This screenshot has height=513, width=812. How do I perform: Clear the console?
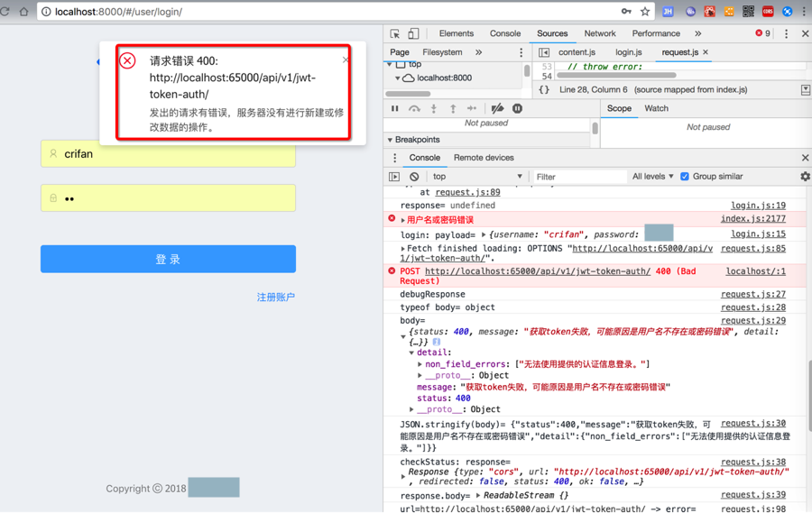(x=414, y=177)
